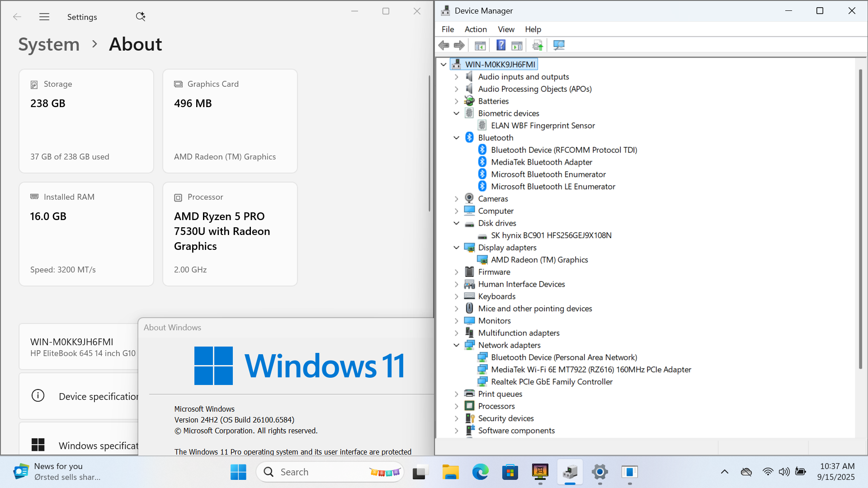Click the Settings gear icon on taskbar
Image resolution: width=868 pixels, height=488 pixels.
click(600, 472)
